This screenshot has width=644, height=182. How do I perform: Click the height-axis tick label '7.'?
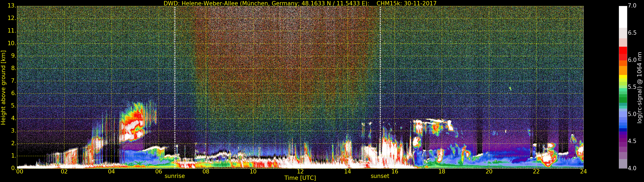pos(14,81)
